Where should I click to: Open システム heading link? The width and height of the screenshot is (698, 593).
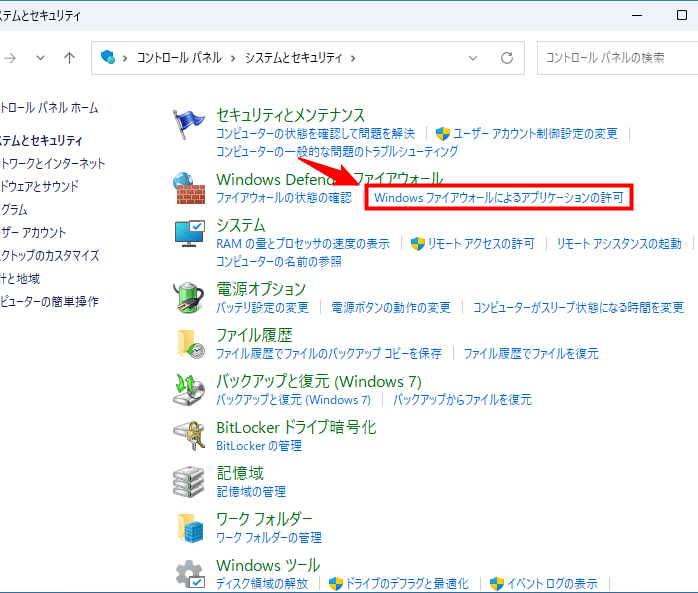click(240, 225)
